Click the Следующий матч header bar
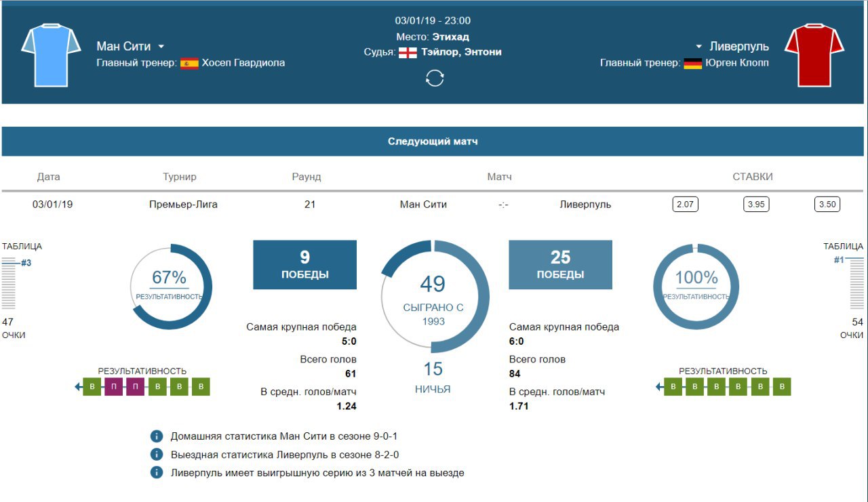 click(433, 142)
